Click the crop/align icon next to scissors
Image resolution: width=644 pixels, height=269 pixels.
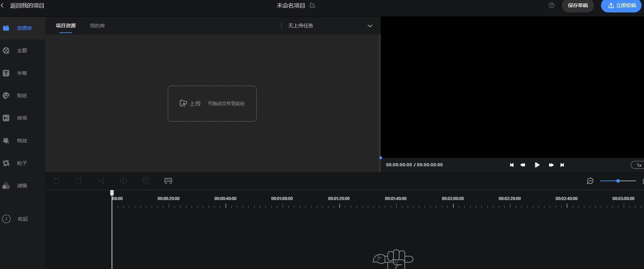(x=123, y=181)
